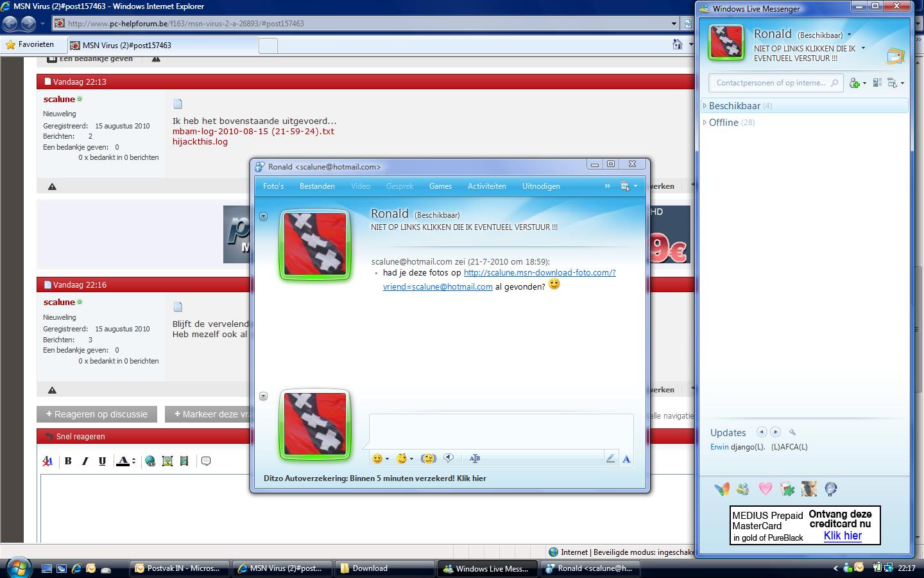Viewport: 924px width, 578px height.
Task: Click the Ditzo Autoverzekering ad link
Action: [375, 478]
